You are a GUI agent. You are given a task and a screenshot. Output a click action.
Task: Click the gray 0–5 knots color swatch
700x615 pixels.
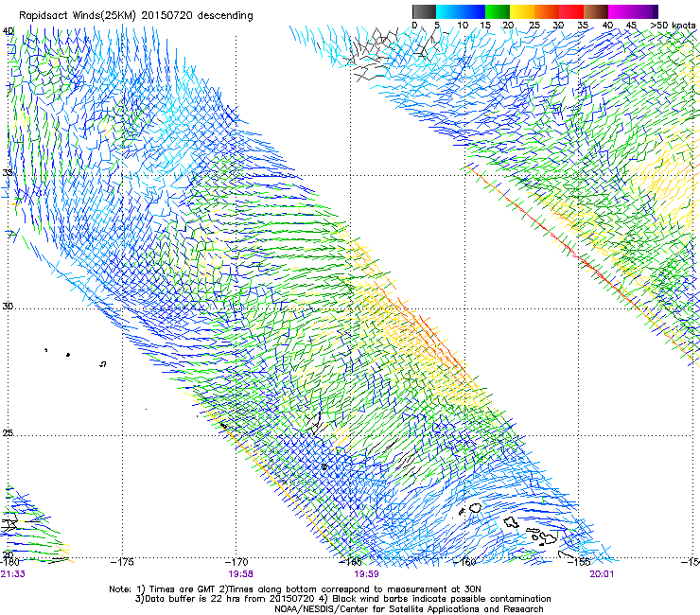point(424,11)
